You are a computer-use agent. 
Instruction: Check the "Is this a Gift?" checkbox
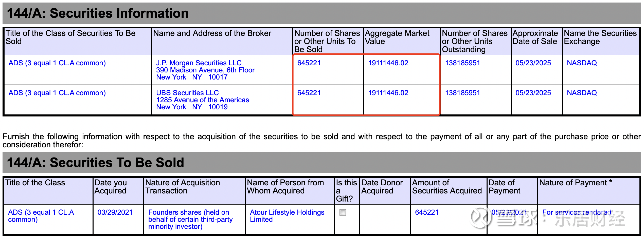pyautogui.click(x=343, y=212)
